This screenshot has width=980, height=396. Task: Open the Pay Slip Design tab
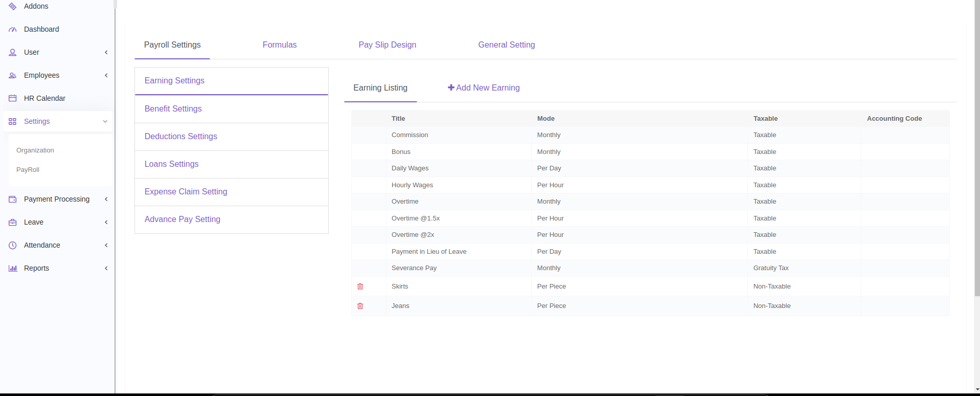coord(387,45)
